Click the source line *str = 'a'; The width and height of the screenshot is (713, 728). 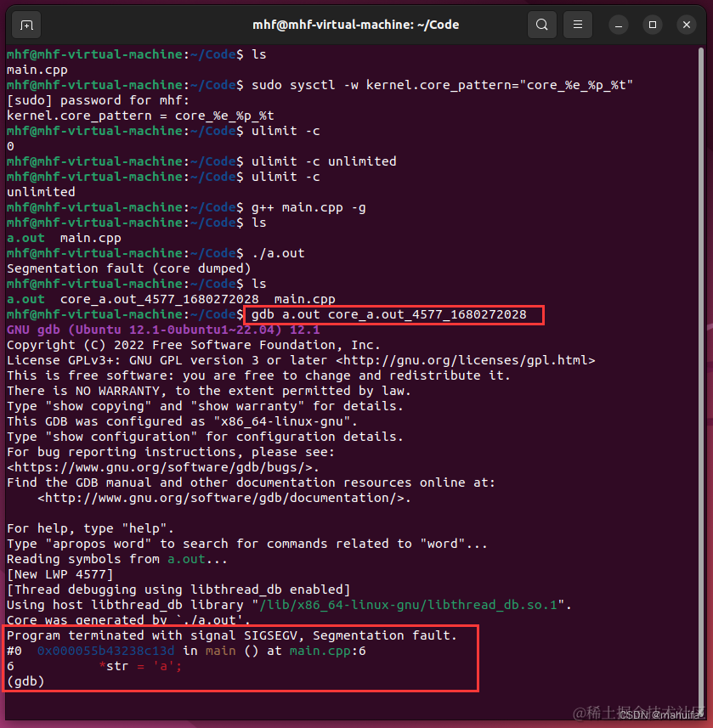[140, 666]
